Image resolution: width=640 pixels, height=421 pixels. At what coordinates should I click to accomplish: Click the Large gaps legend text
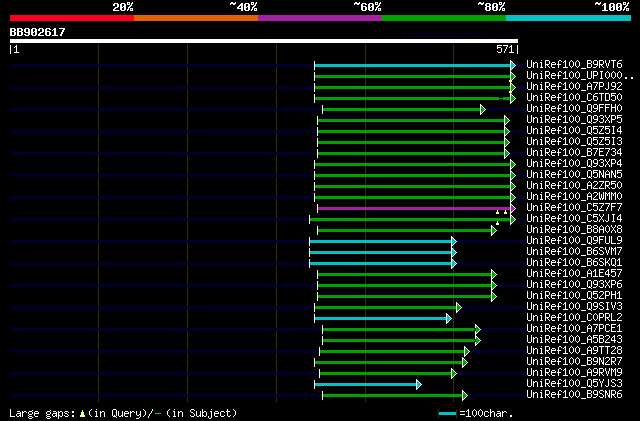click(x=123, y=413)
